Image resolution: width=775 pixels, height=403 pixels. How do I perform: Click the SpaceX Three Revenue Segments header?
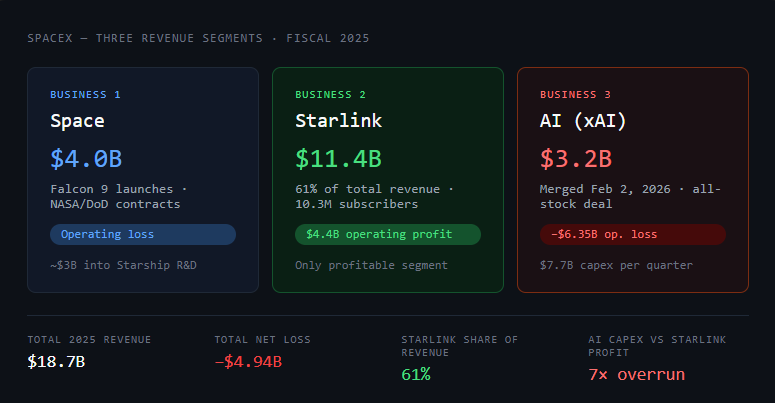(x=198, y=38)
